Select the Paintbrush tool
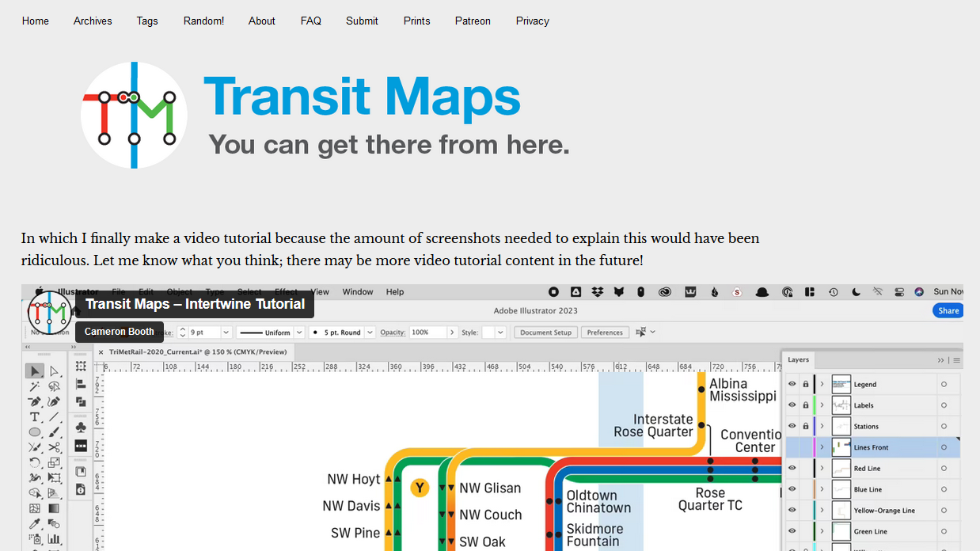The image size is (980, 551). coord(55,432)
